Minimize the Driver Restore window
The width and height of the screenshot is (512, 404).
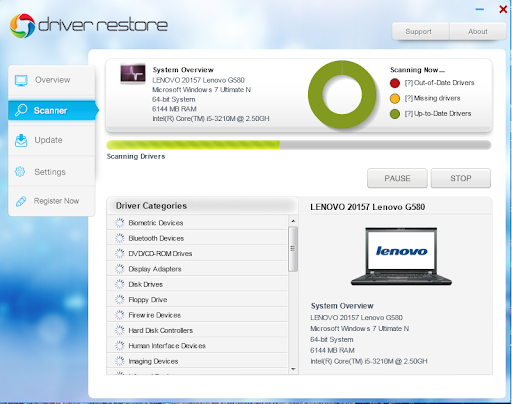point(480,9)
